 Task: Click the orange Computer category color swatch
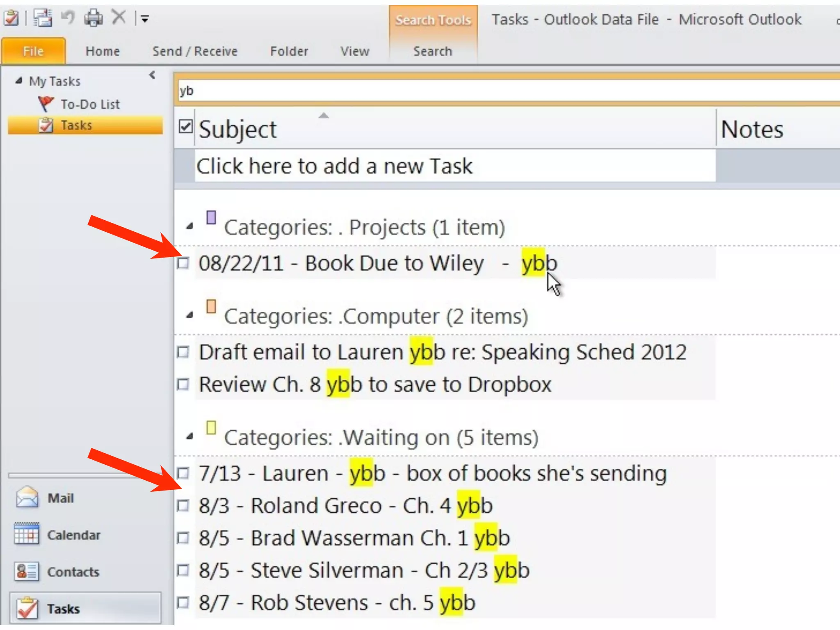coord(211,306)
